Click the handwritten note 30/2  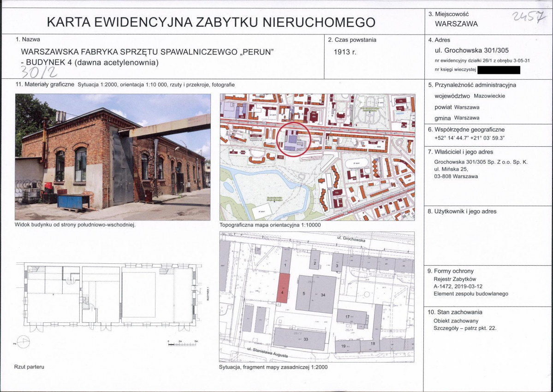click(39, 72)
